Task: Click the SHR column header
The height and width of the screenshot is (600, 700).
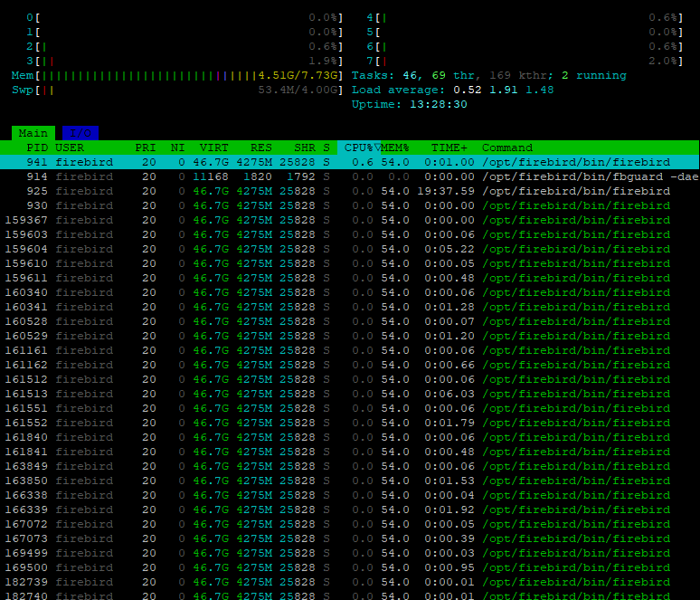Action: (304, 148)
